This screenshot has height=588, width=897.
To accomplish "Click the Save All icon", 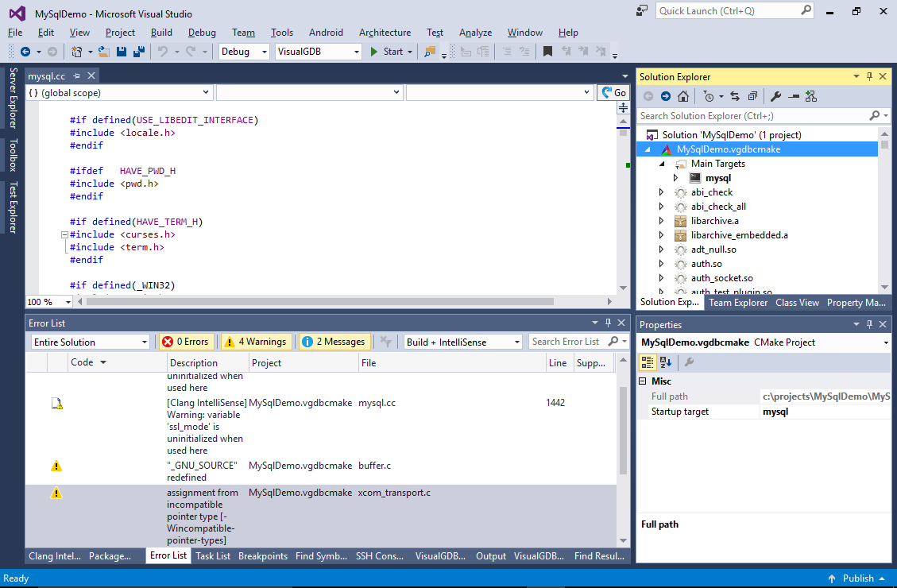I will [138, 52].
